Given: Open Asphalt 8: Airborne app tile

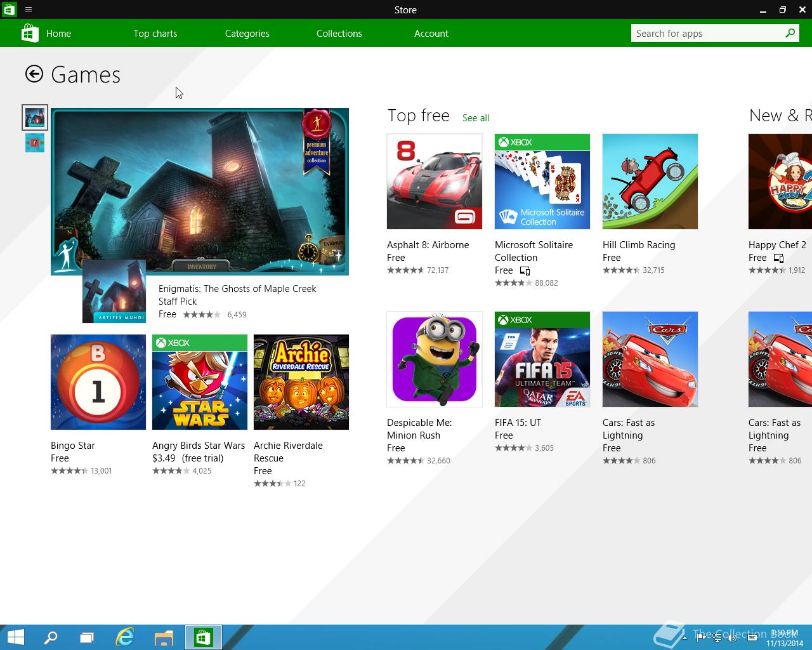Looking at the screenshot, I should 435,182.
